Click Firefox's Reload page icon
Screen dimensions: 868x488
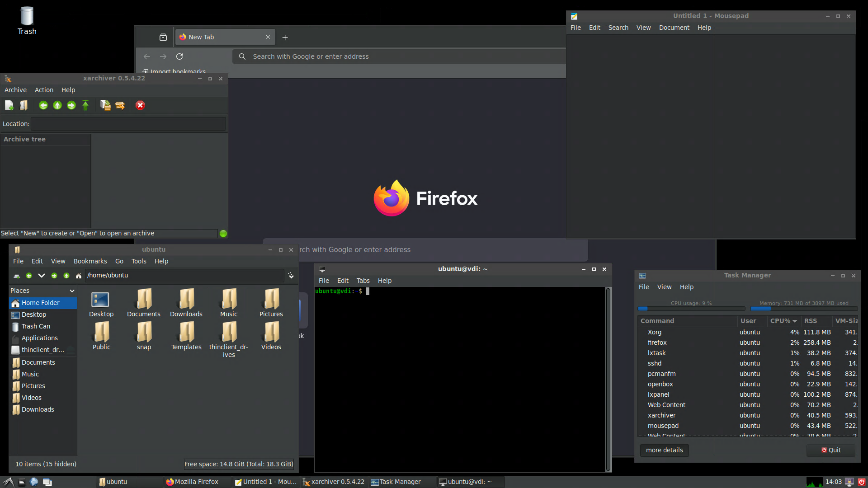(x=179, y=56)
